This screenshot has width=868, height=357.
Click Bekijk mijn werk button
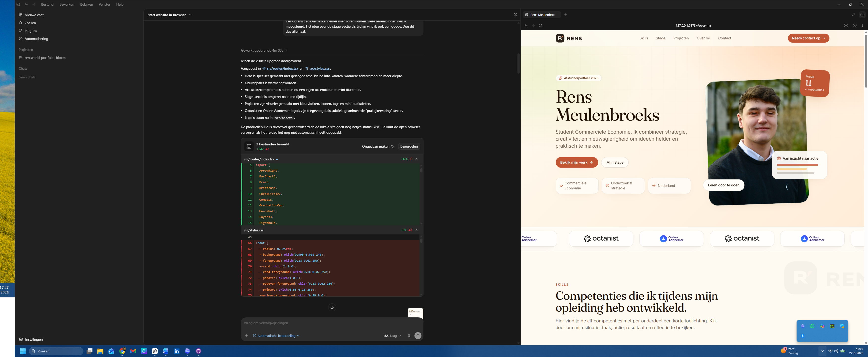(x=577, y=162)
